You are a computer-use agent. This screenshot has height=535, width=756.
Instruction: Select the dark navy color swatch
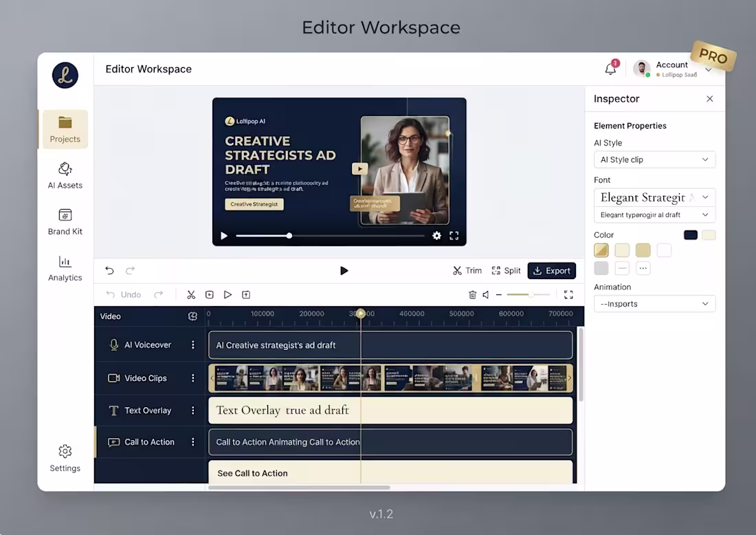pos(691,235)
